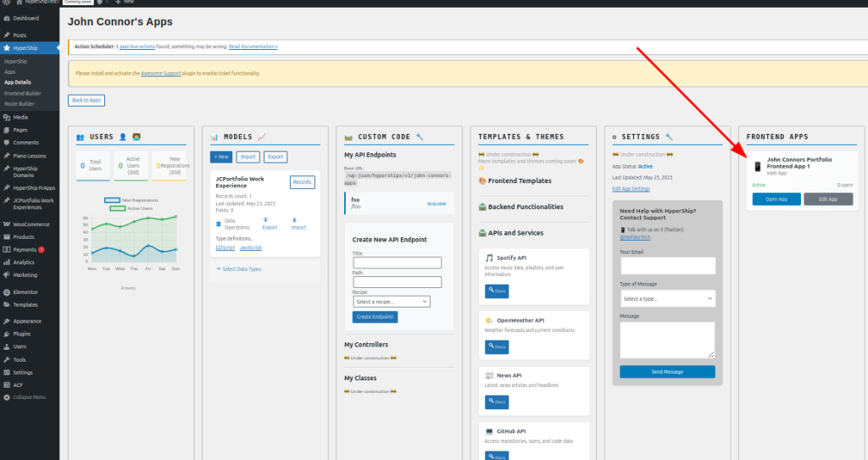868x460 pixels.
Task: Click the Send Message button
Action: pyautogui.click(x=668, y=372)
